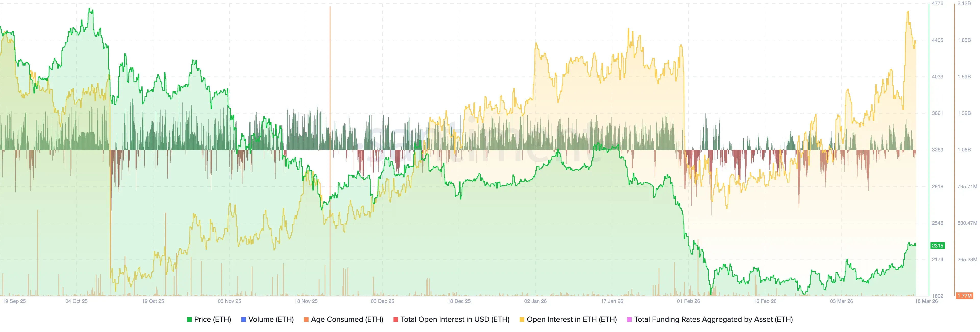Click the pink Total Funding Rates square
This screenshot has height=332, width=980.
pyautogui.click(x=629, y=320)
